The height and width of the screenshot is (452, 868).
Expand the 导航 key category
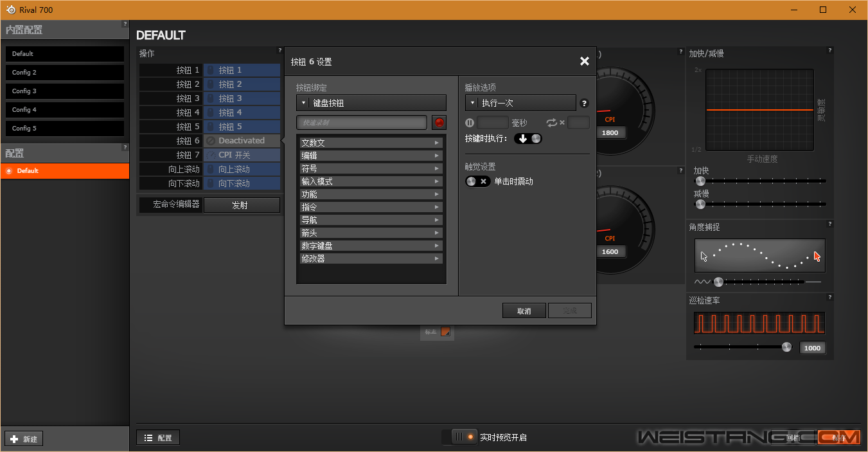pyautogui.click(x=371, y=220)
